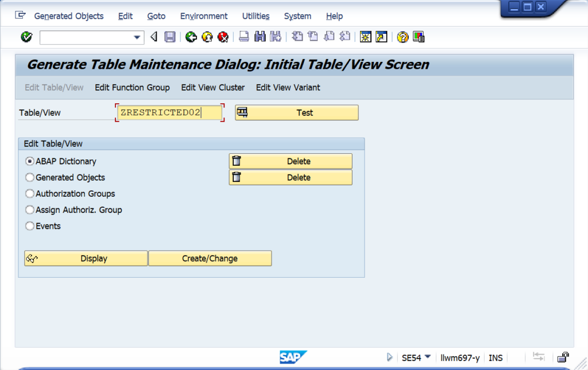Click the Help question-mark icon
This screenshot has height=370, width=588.
403,37
